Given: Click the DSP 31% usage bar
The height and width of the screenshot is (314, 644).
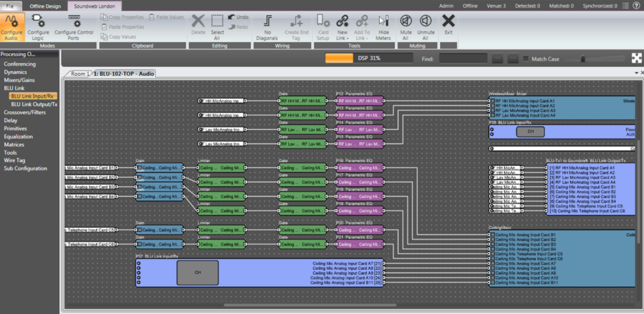Looking at the screenshot, I should tap(368, 59).
